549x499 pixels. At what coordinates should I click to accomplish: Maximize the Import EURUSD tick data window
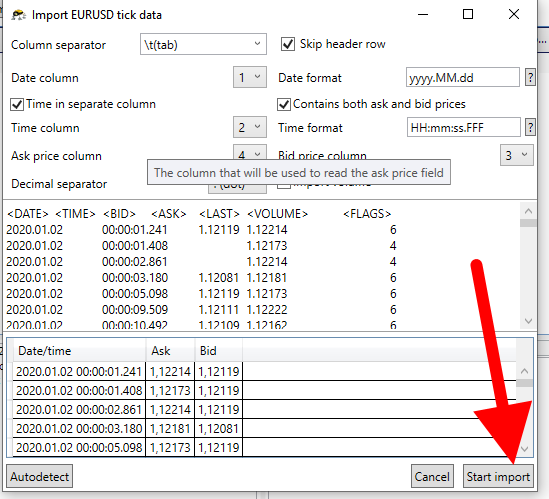pyautogui.click(x=468, y=14)
